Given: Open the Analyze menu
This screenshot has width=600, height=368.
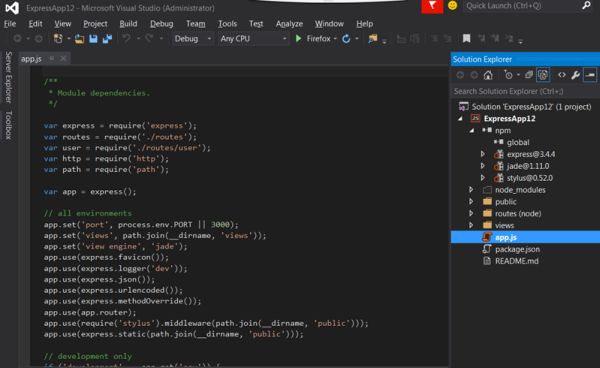Looking at the screenshot, I should [x=289, y=24].
